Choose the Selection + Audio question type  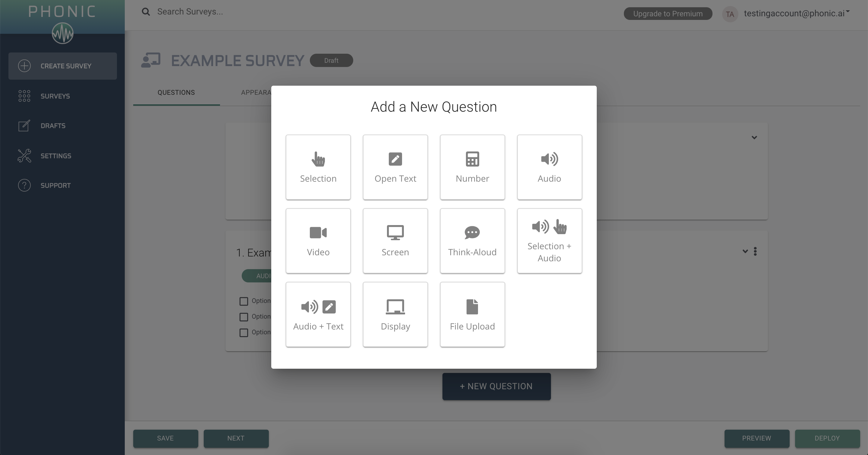[x=549, y=241]
